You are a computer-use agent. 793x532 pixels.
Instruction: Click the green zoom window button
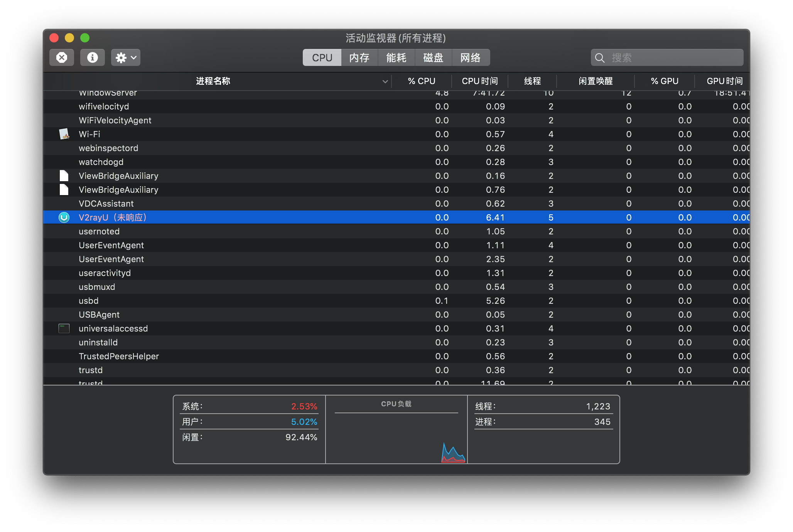85,38
